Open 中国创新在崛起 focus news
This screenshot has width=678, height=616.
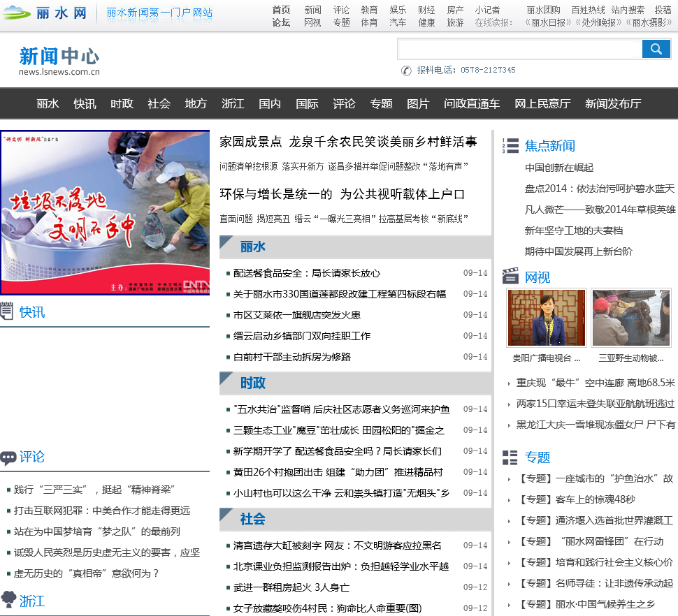[559, 168]
